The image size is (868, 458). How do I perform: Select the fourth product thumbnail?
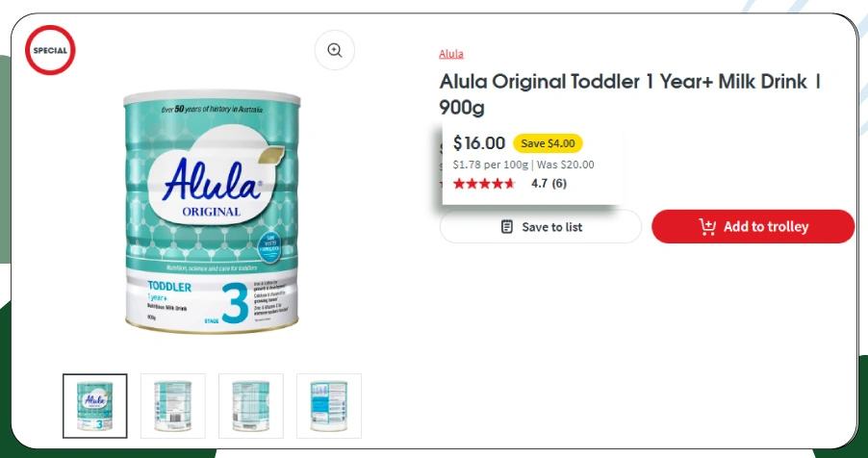[329, 405]
